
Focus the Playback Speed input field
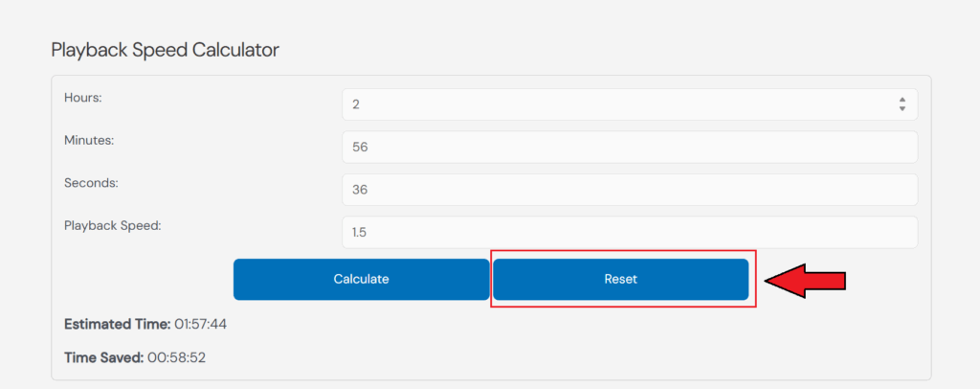pyautogui.click(x=629, y=232)
